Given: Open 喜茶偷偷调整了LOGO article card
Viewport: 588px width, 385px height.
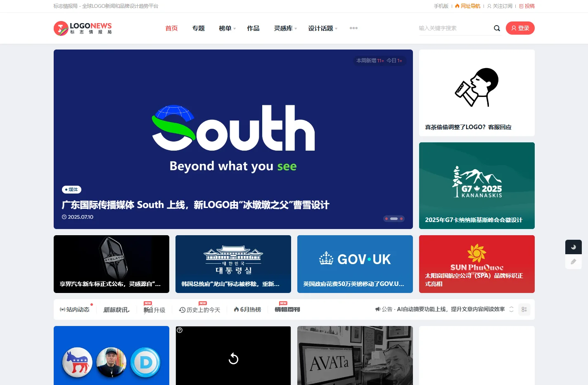Looking at the screenshot, I should [477, 93].
